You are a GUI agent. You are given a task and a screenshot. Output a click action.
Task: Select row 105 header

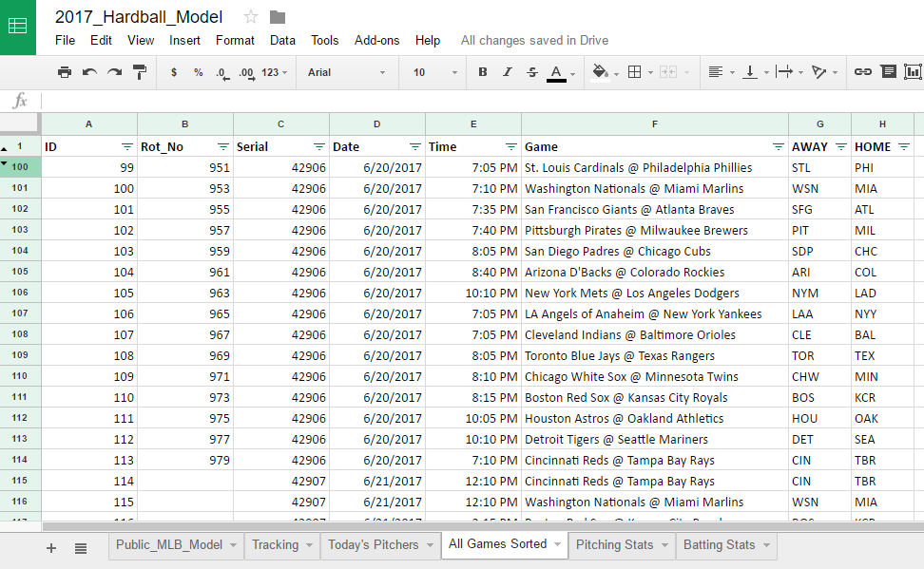pos(20,272)
